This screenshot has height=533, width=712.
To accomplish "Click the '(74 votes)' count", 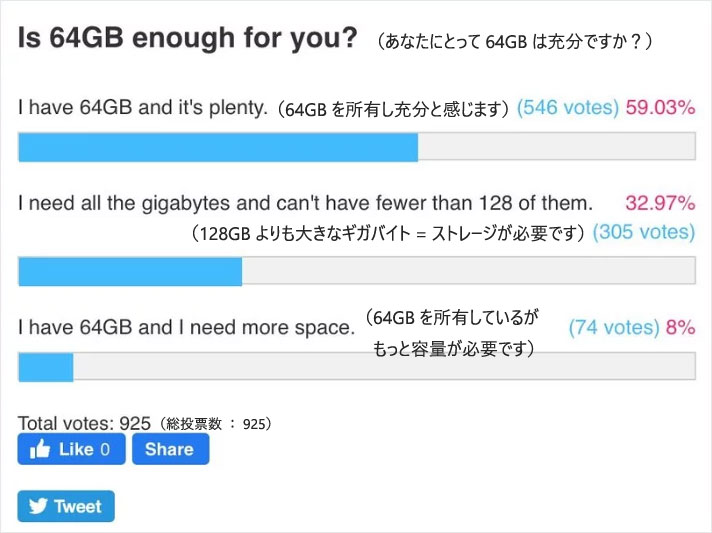I will coord(614,327).
